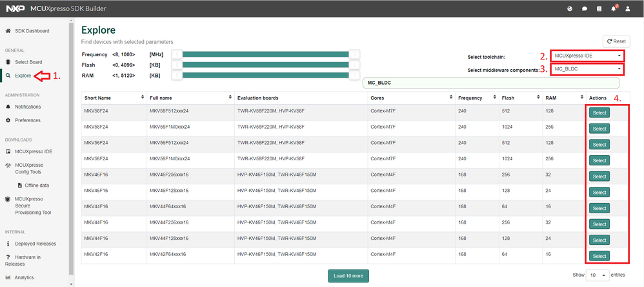Sort table by Flash column arrows
644x287 pixels.
point(538,98)
